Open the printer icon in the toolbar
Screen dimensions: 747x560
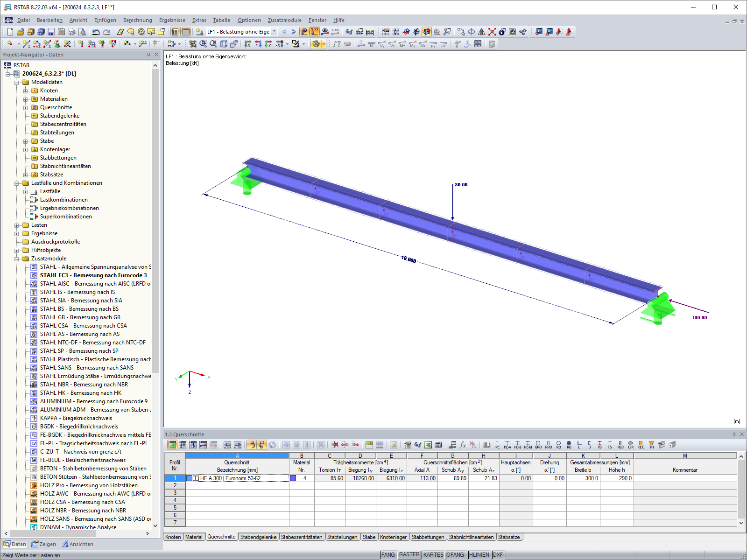click(72, 32)
